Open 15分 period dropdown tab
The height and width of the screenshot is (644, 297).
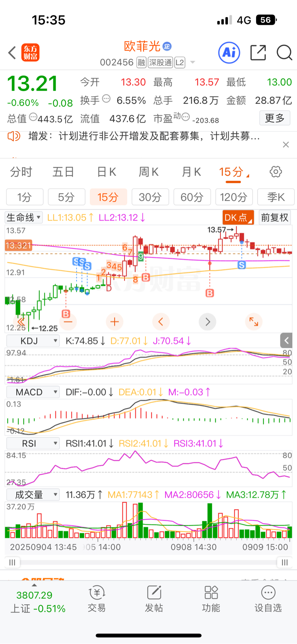[234, 172]
